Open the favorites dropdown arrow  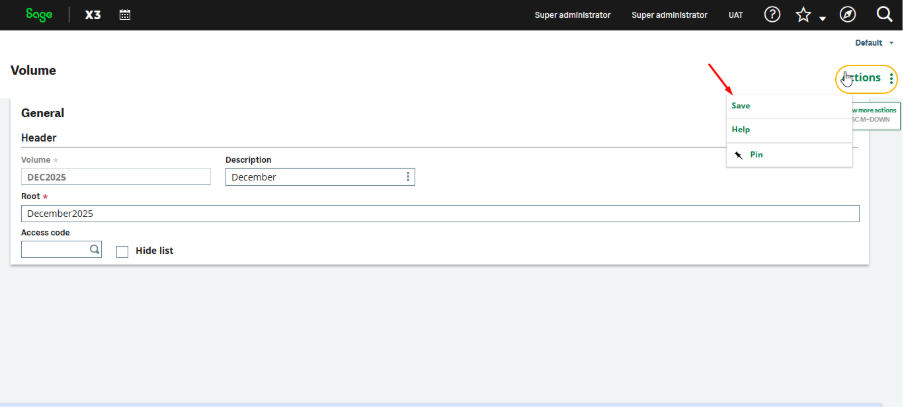tap(822, 19)
